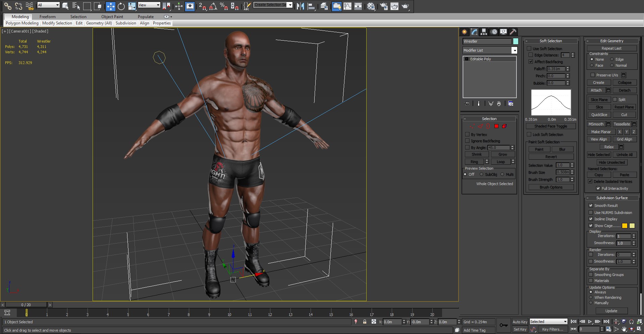The width and height of the screenshot is (644, 334).
Task: Select Manually update option
Action: coord(591,303)
